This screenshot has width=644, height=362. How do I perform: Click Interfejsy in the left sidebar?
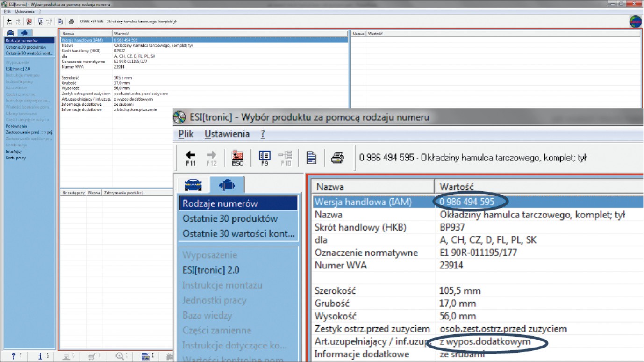(x=14, y=152)
